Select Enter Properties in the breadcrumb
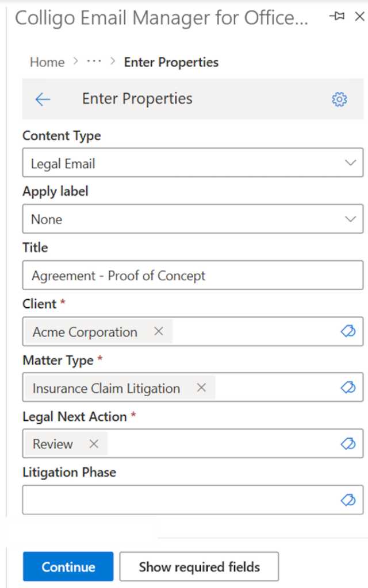This screenshot has width=368, height=588. [x=171, y=62]
